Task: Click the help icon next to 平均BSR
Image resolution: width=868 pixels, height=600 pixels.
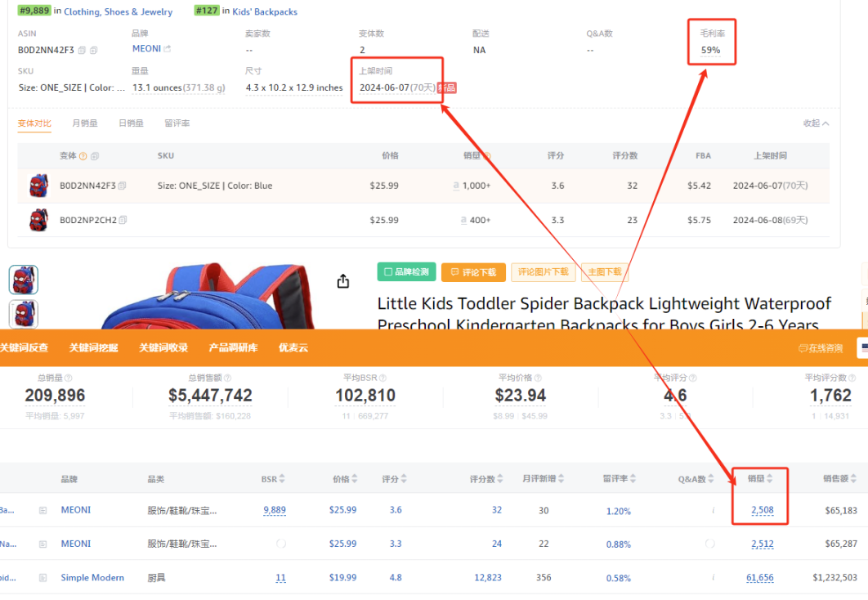Action: (x=383, y=378)
